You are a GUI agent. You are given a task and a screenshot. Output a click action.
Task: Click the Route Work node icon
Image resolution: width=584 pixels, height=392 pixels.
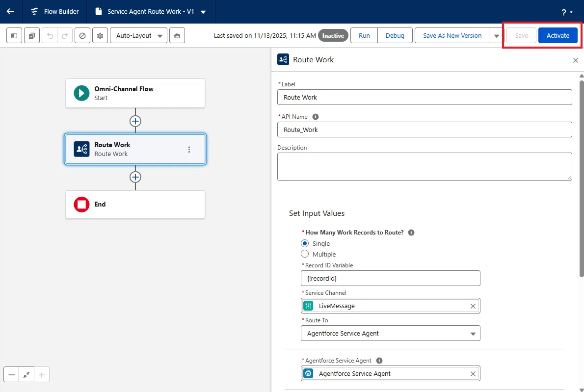click(x=81, y=149)
